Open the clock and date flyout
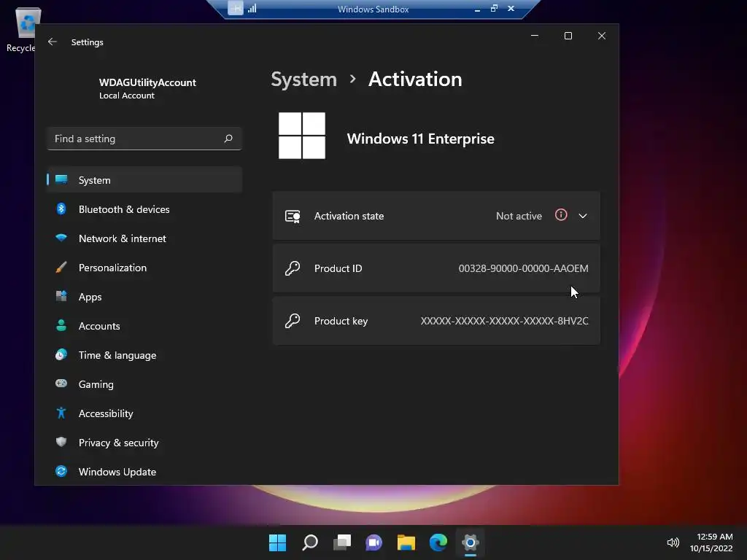The height and width of the screenshot is (560, 747). (x=711, y=542)
